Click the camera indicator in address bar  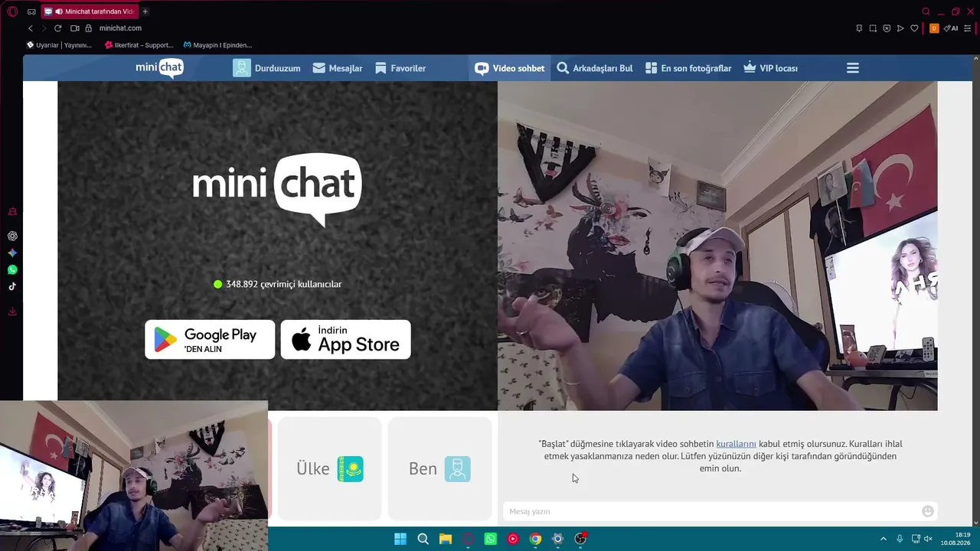75,28
